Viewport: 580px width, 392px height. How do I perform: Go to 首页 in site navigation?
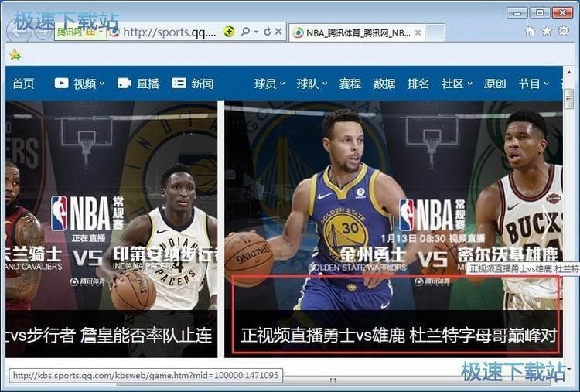(23, 84)
